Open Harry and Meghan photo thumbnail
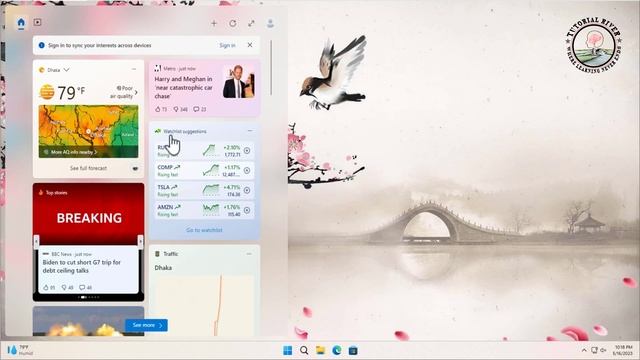Image resolution: width=640 pixels, height=360 pixels. coord(239,82)
